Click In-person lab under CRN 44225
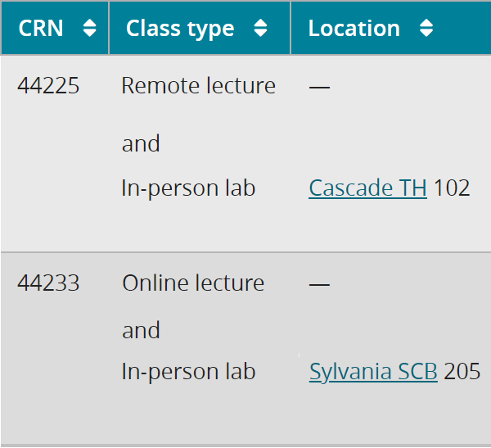This screenshot has height=448, width=491. point(188,188)
